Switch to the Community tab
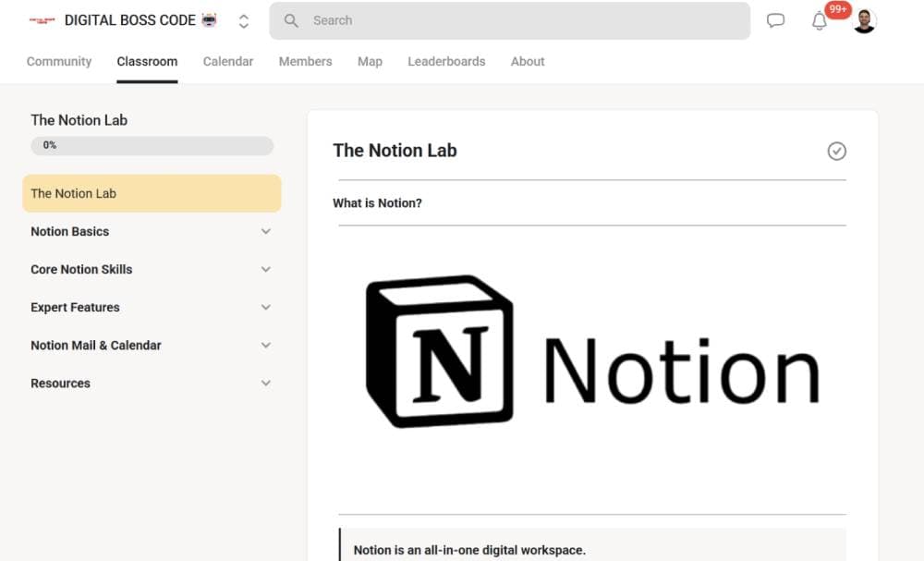This screenshot has width=924, height=561. 59,61
